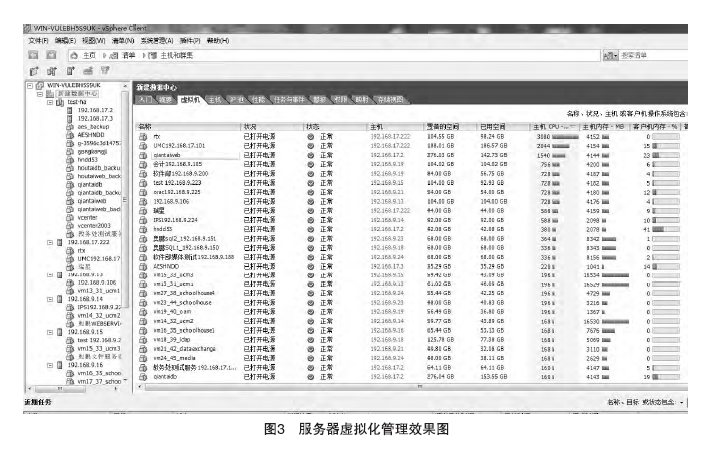The width and height of the screenshot is (720, 459).
Task: Open the search type dropdown arrow
Action: 613,56
